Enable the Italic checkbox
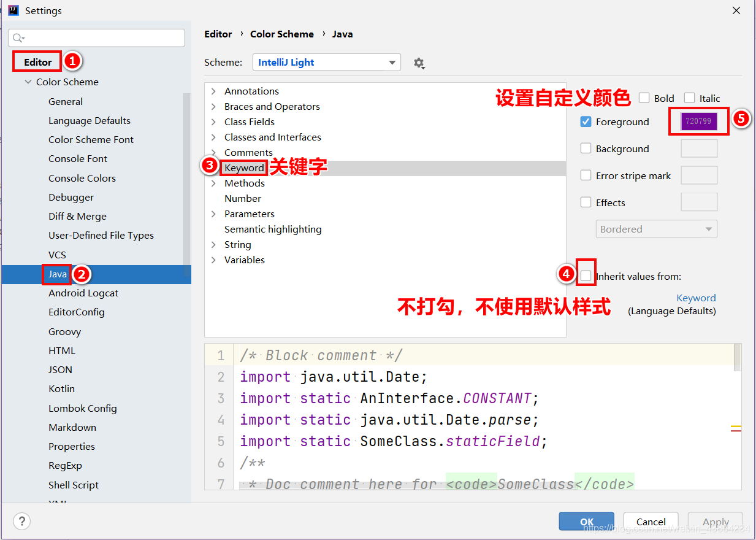 point(690,98)
